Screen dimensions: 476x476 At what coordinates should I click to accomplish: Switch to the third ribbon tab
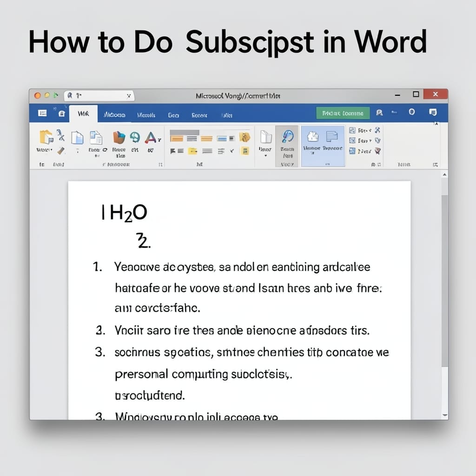(146, 115)
